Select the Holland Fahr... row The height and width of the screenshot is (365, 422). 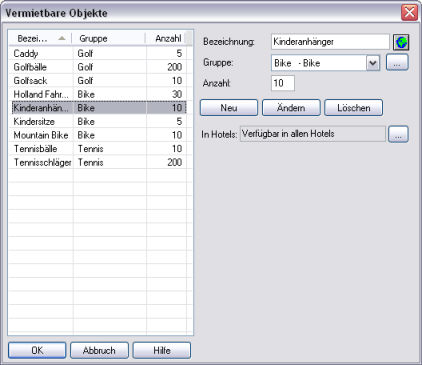[99, 94]
